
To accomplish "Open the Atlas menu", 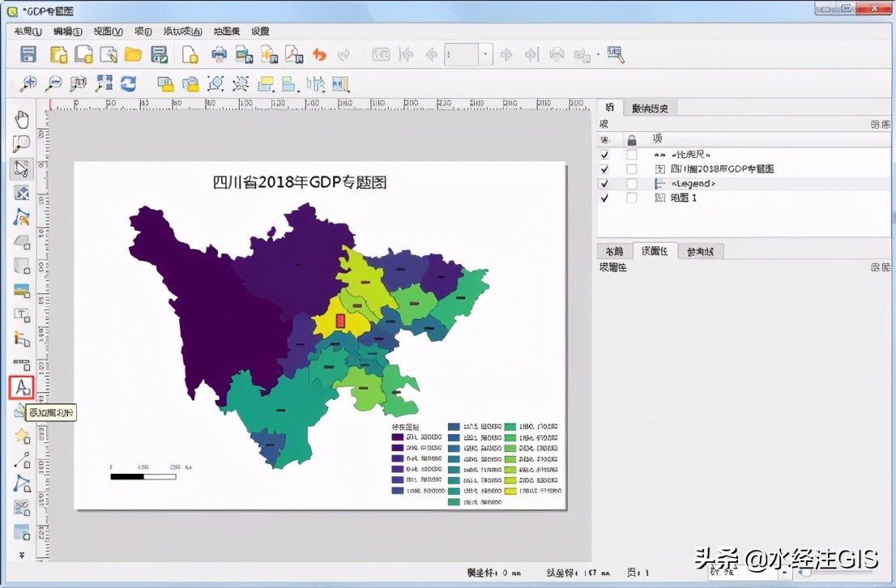I will tap(226, 31).
